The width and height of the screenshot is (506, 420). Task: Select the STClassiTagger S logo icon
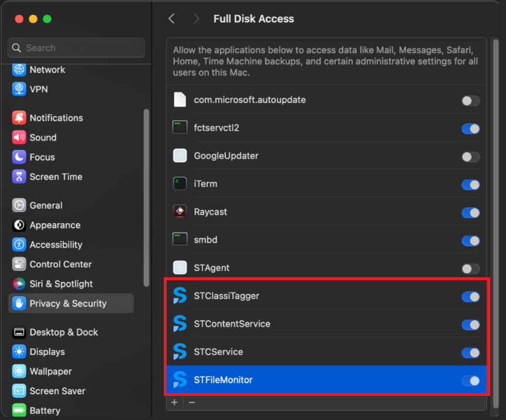click(x=180, y=295)
